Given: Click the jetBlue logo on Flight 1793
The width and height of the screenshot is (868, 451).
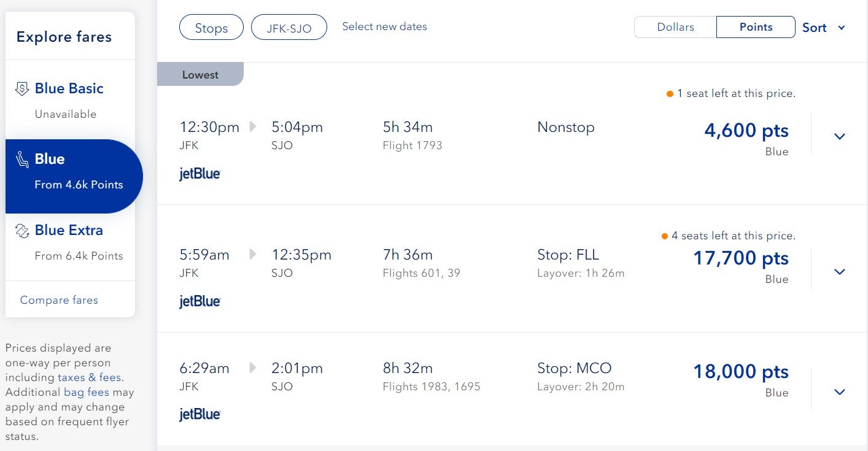Looking at the screenshot, I should (x=200, y=174).
